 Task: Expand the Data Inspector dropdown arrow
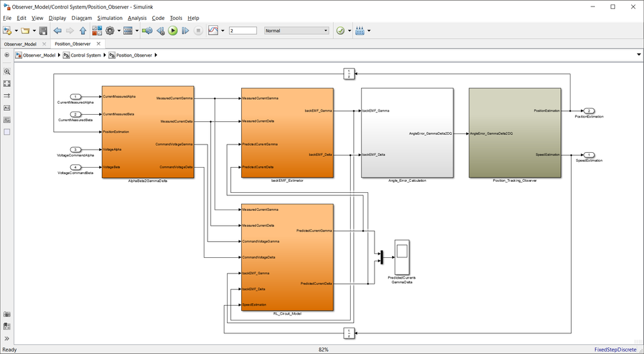click(223, 31)
